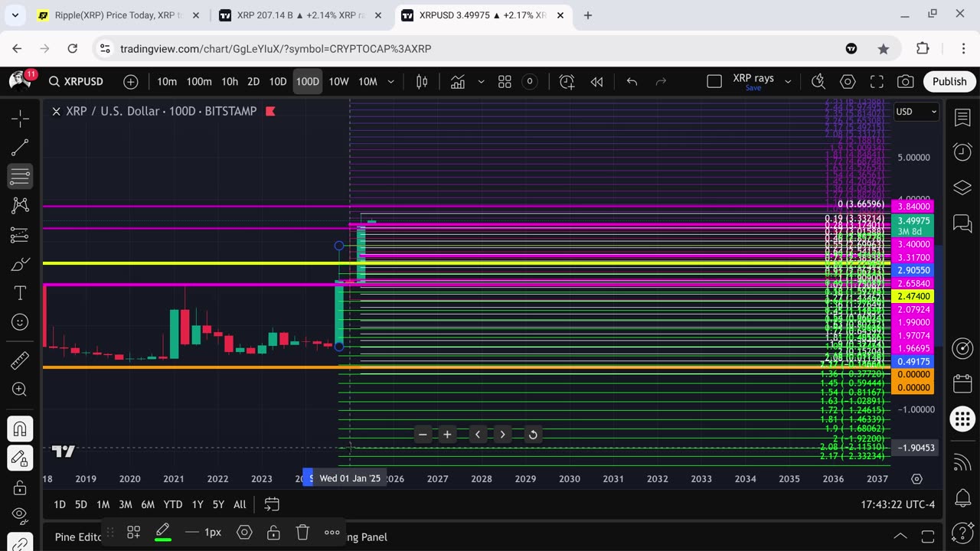This screenshot has height=551, width=980.
Task: Enter fullscreen chart mode
Action: [x=877, y=81]
